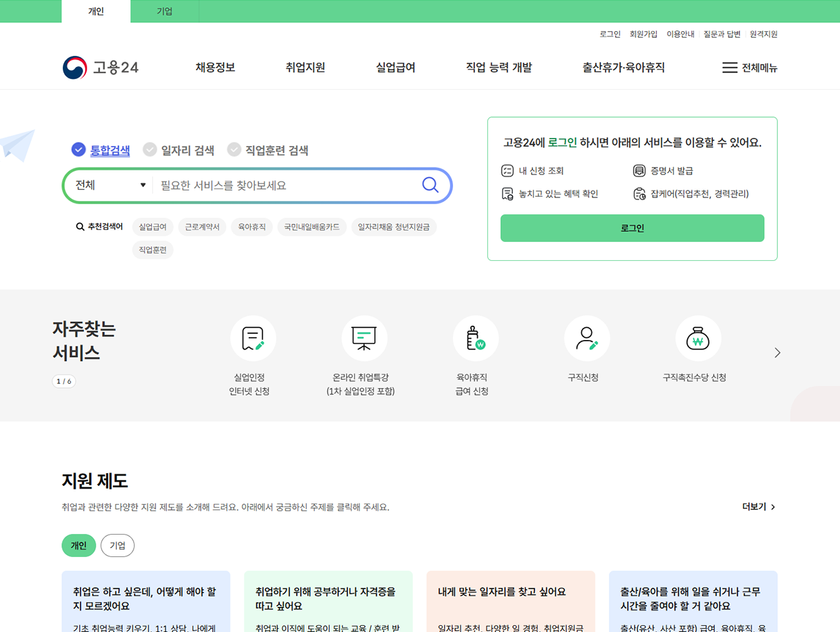Screen dimensions: 840x632
Task: Click 국민내일배움카드 keyword chip
Action: [312, 227]
